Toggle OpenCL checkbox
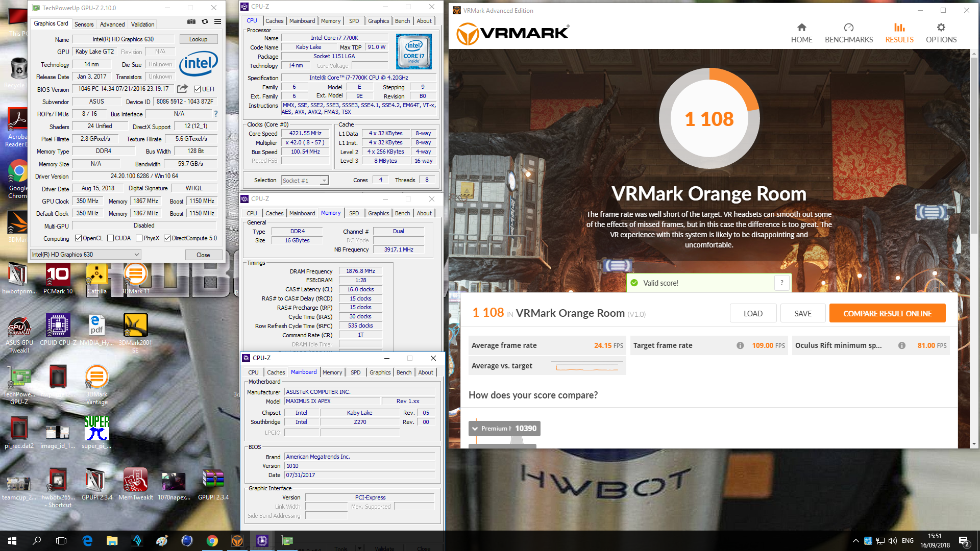Image resolution: width=980 pixels, height=551 pixels. point(78,238)
